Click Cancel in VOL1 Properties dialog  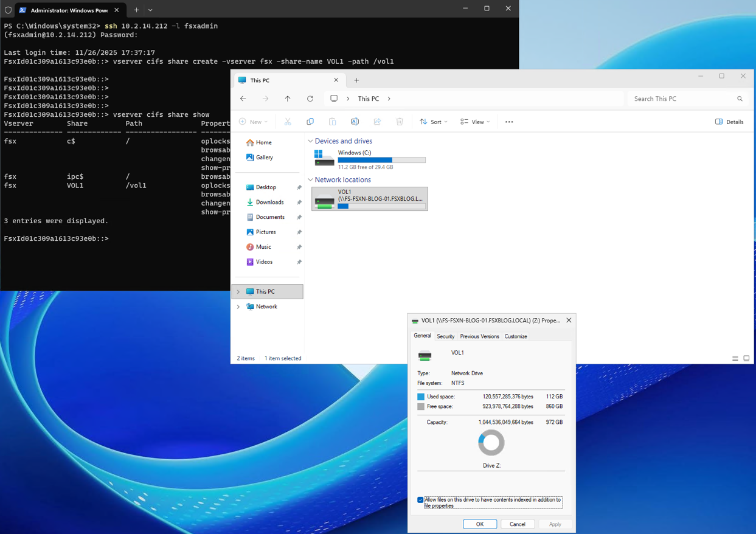[x=518, y=524]
